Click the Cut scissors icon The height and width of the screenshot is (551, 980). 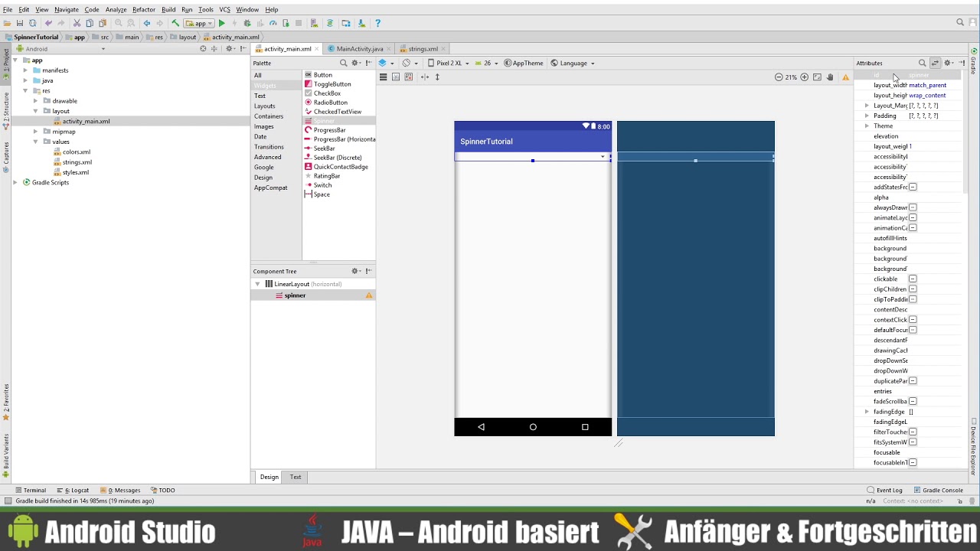(77, 23)
